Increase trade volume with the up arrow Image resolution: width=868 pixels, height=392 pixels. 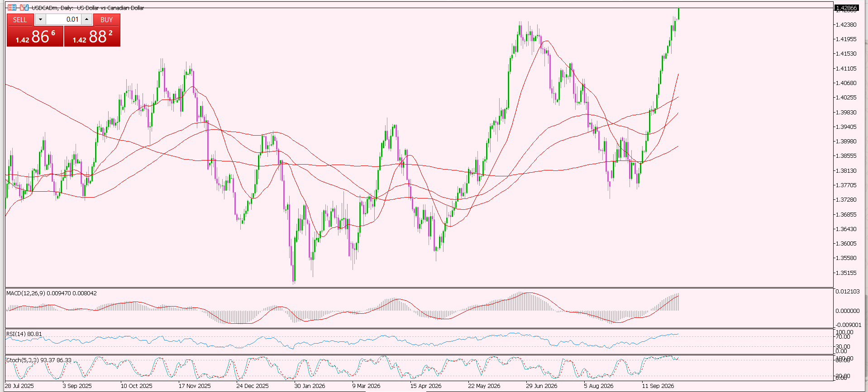point(87,19)
